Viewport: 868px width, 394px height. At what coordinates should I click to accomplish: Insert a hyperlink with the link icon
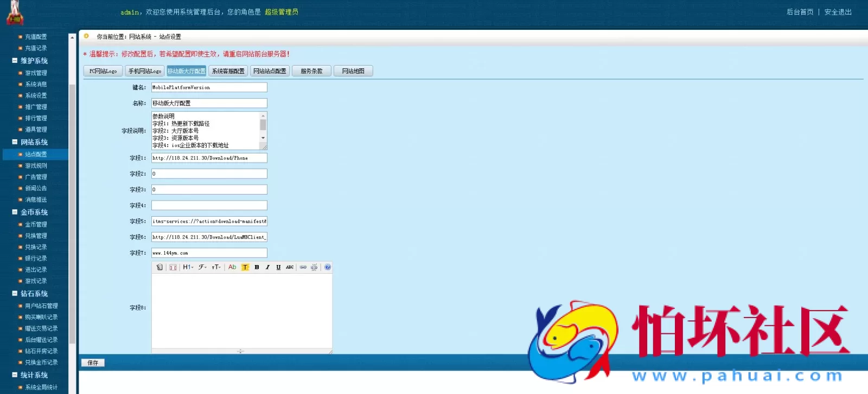coord(303,267)
